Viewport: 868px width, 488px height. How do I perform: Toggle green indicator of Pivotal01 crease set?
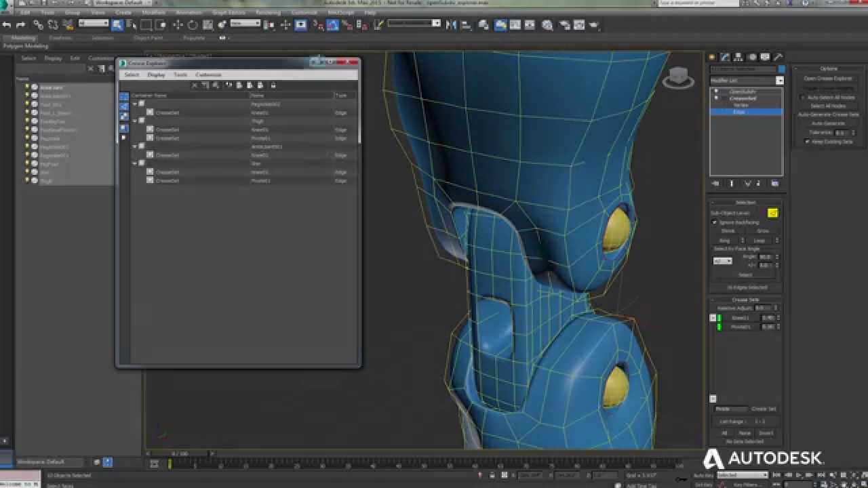[x=719, y=327]
